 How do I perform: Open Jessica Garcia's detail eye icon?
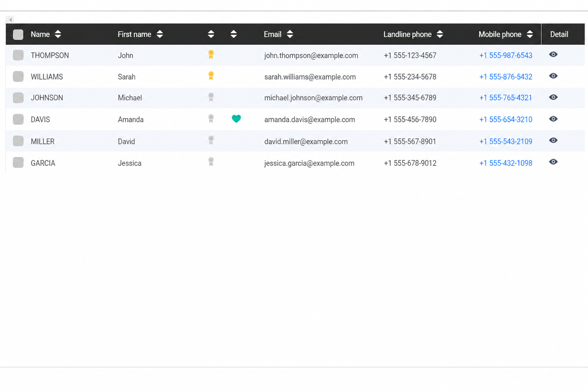tap(553, 162)
